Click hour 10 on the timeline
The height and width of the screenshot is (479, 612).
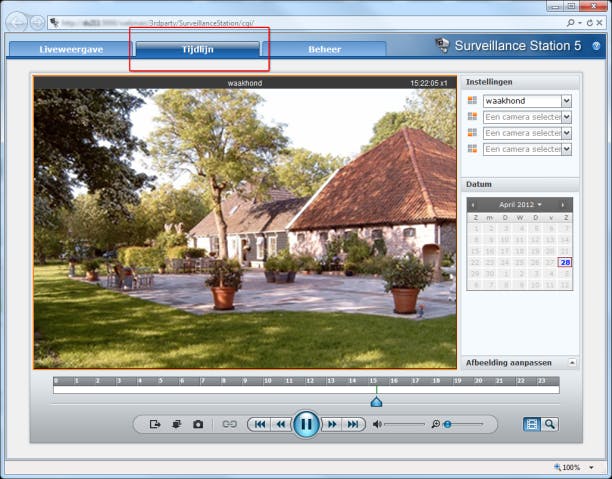tap(267, 381)
